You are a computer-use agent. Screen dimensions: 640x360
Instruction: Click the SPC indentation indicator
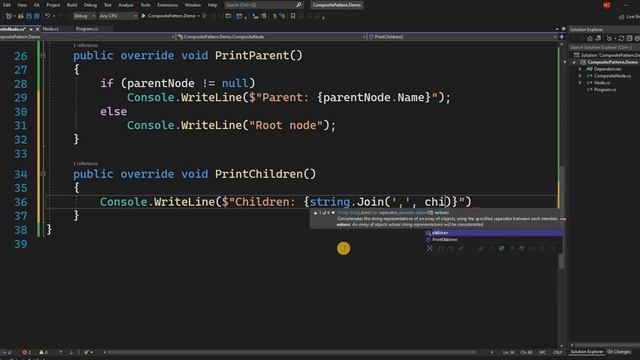[x=542, y=352]
